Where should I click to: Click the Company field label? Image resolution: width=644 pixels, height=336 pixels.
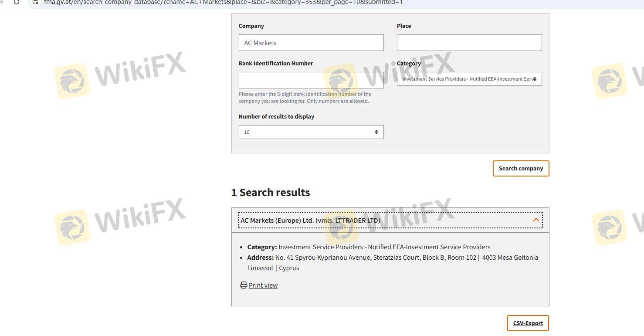tap(251, 26)
